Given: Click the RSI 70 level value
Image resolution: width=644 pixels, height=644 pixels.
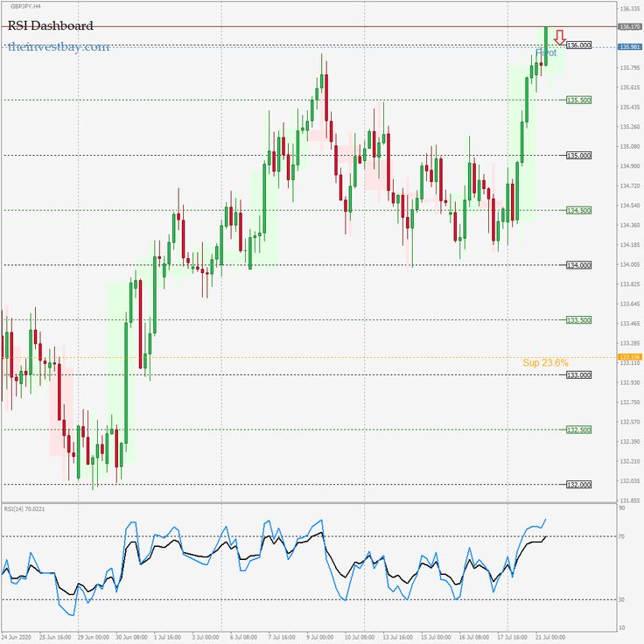Looking at the screenshot, I should [x=622, y=536].
